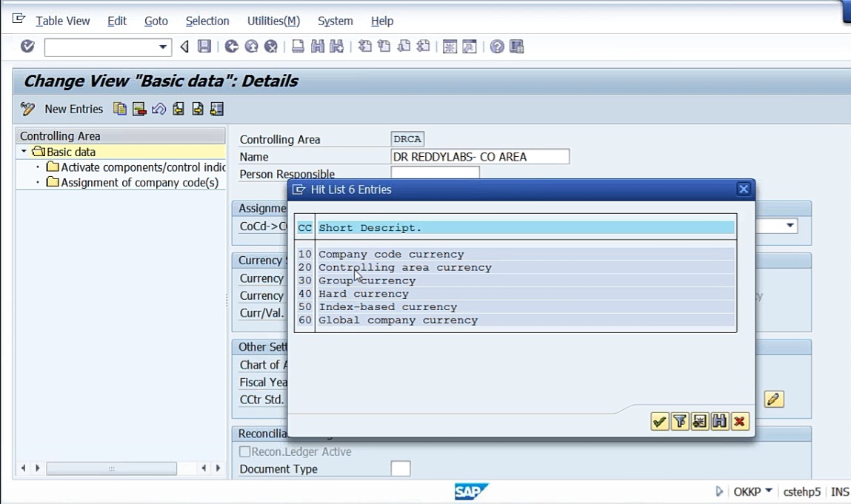Click the personal value list icon in Hit List

pyautogui.click(x=700, y=422)
